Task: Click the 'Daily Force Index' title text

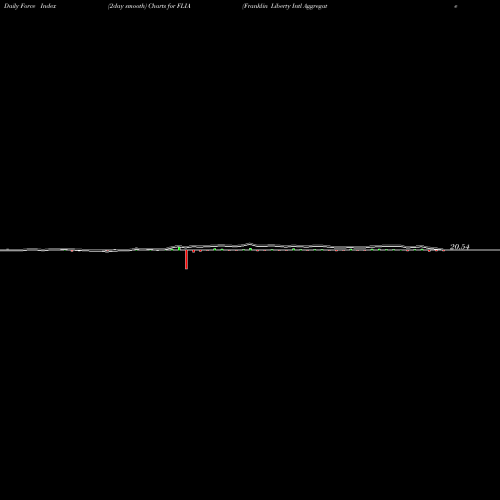Action: (x=30, y=6)
